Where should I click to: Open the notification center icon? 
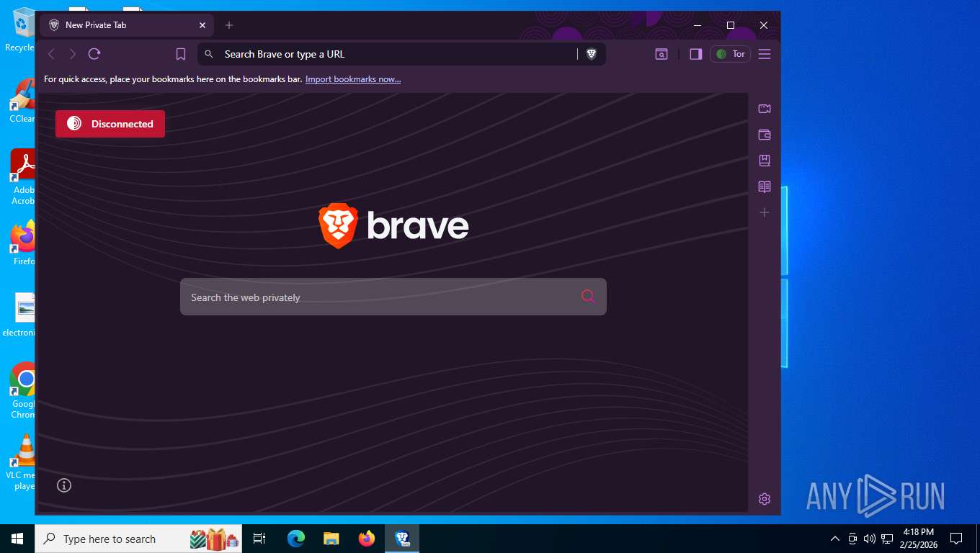click(956, 539)
